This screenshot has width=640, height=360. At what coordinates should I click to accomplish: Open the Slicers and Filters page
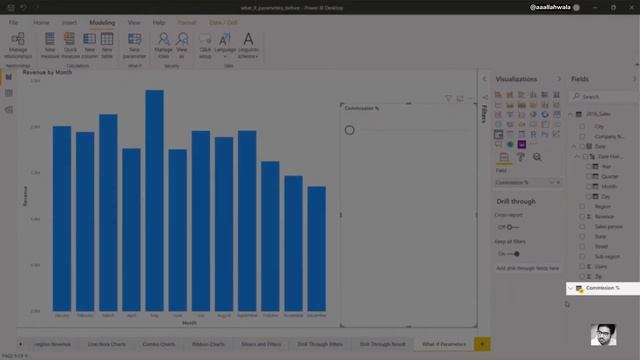261,344
